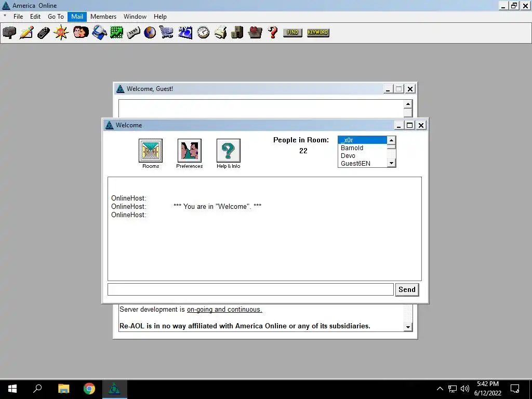Click the mailbox icon in the toolbar

9,33
